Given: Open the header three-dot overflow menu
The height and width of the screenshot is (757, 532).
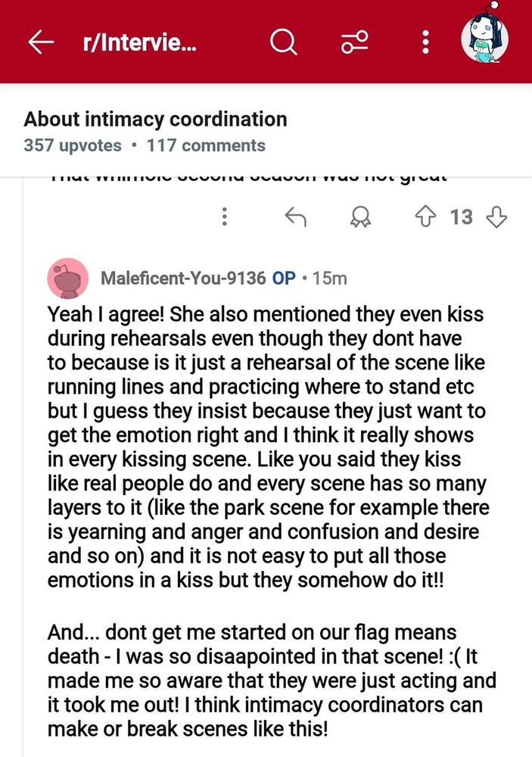Looking at the screenshot, I should point(425,42).
